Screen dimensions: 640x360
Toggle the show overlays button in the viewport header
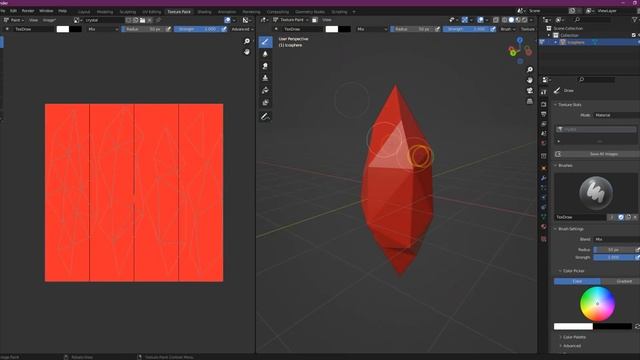pos(480,20)
